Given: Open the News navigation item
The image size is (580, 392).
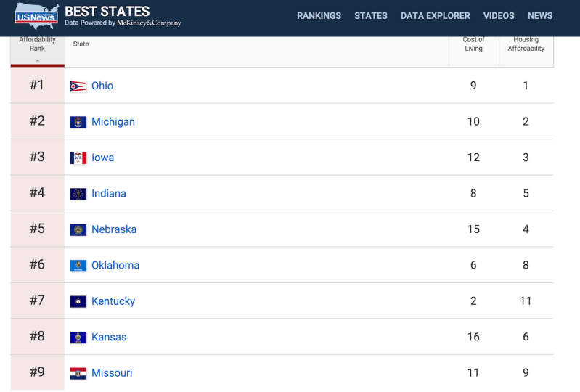Looking at the screenshot, I should (x=540, y=16).
